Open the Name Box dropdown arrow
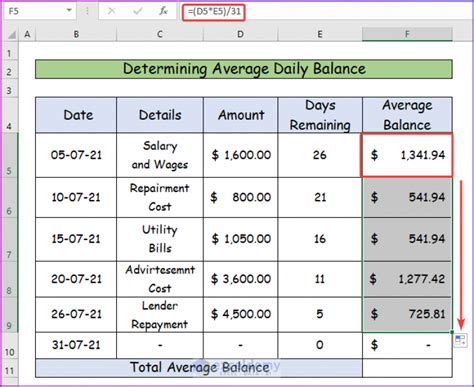 pos(69,11)
